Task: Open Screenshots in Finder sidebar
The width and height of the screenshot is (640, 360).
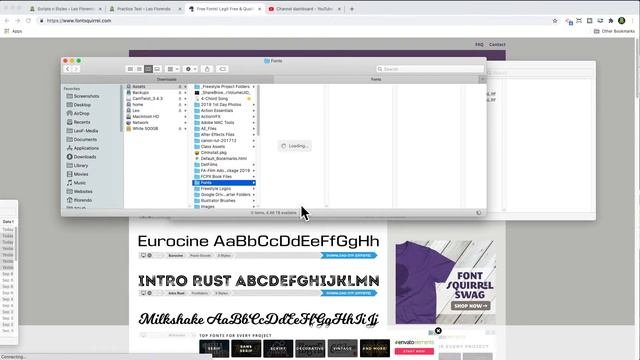Action: [x=83, y=96]
